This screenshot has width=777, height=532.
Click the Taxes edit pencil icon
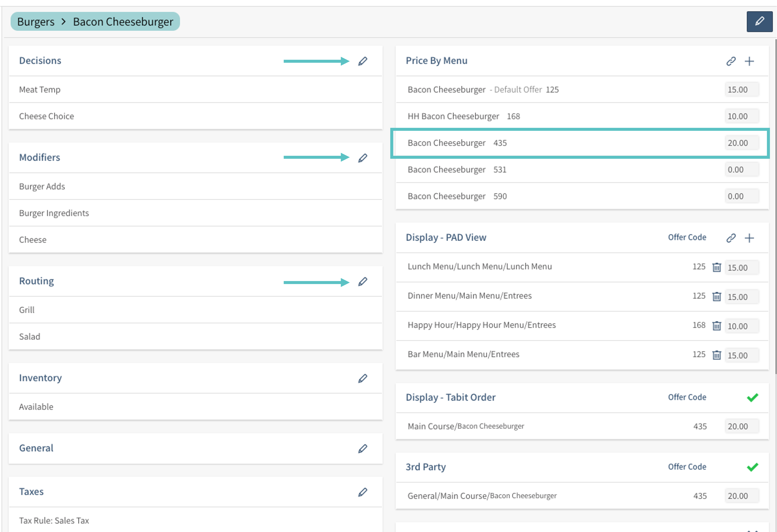363,492
